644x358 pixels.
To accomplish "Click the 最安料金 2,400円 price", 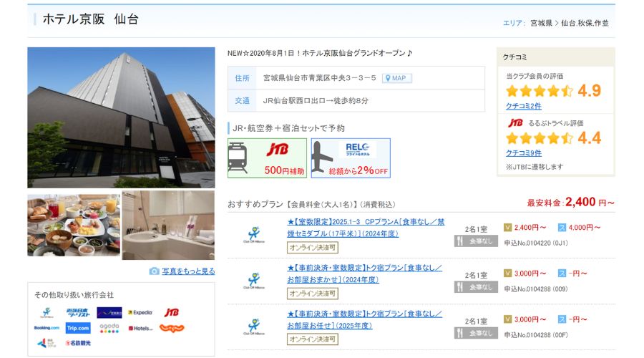I will (x=571, y=202).
